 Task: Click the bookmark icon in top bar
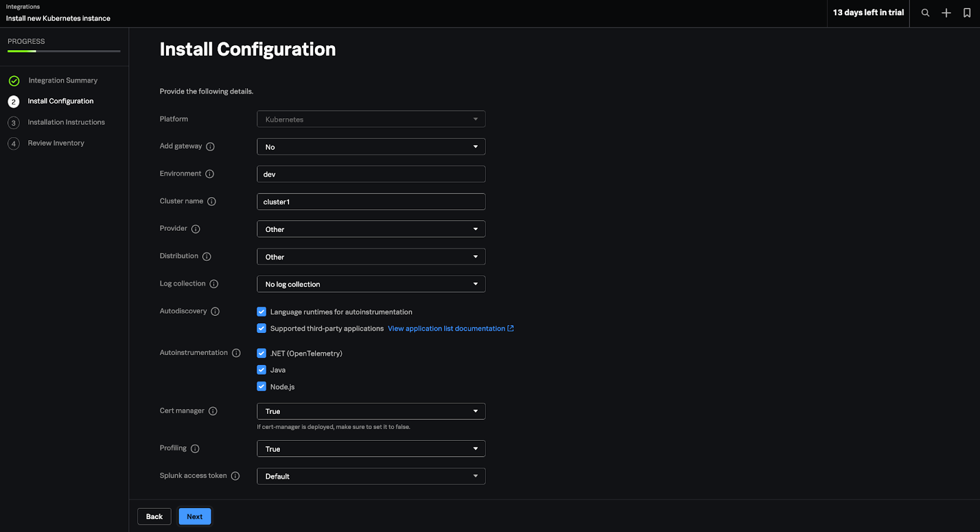point(967,13)
